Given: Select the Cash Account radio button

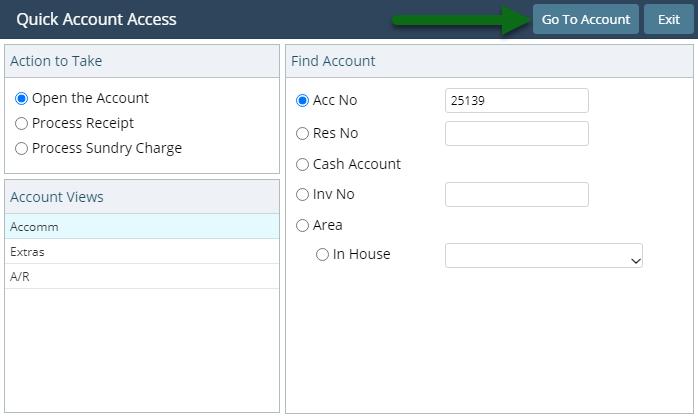Looking at the screenshot, I should tap(302, 164).
